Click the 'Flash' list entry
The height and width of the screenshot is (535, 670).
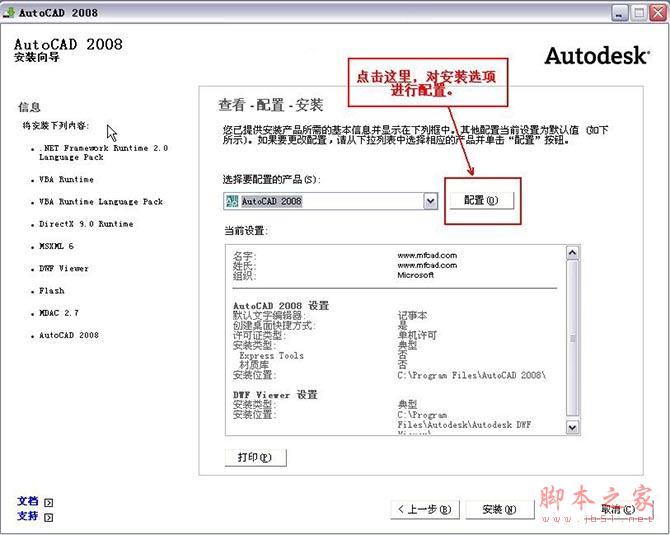tap(52, 291)
